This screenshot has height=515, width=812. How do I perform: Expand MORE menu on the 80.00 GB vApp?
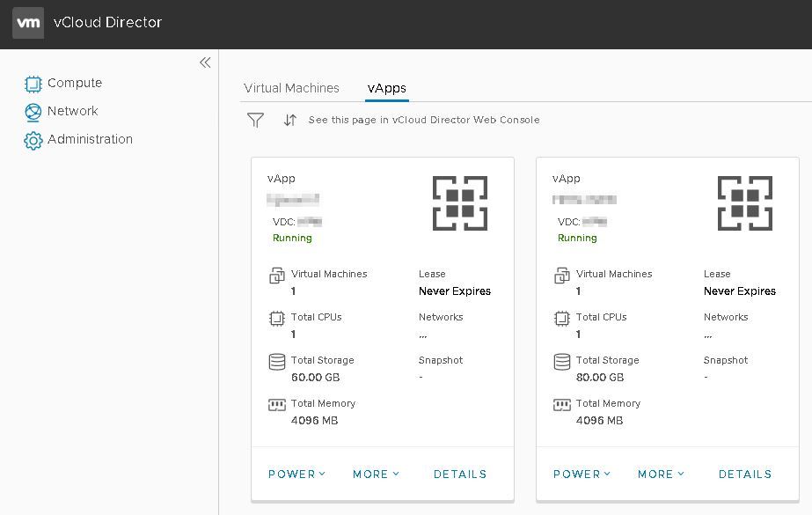662,475
